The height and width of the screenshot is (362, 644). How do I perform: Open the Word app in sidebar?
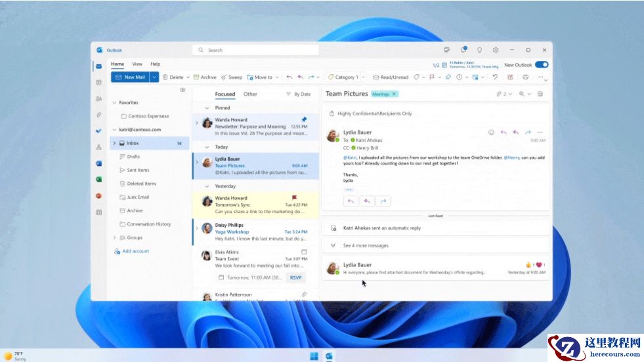[99, 163]
